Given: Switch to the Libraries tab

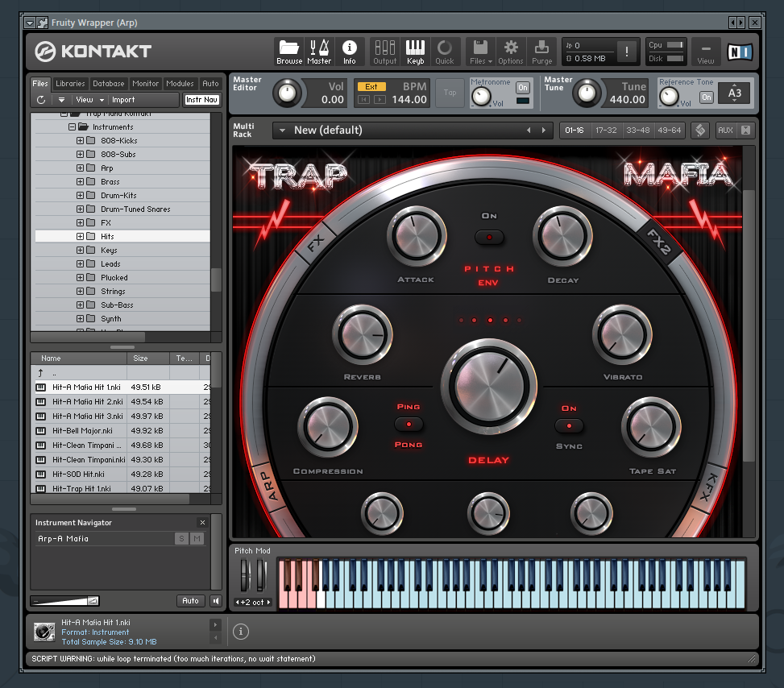Looking at the screenshot, I should pos(70,84).
